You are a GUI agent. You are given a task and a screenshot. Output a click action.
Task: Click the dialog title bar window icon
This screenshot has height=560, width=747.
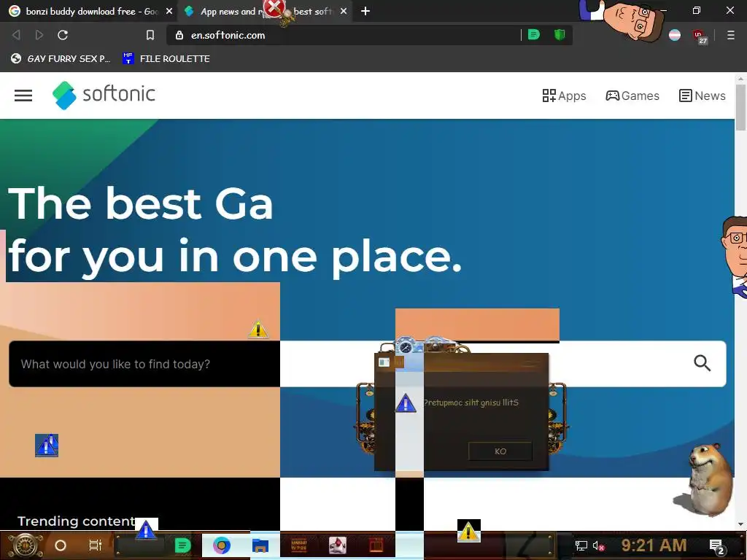point(384,362)
